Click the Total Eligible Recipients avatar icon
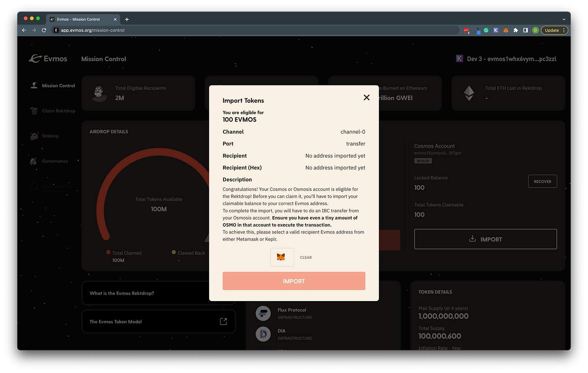 (99, 93)
